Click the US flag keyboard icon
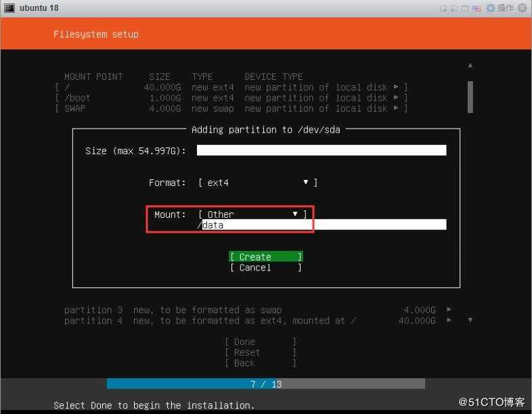 [x=476, y=8]
